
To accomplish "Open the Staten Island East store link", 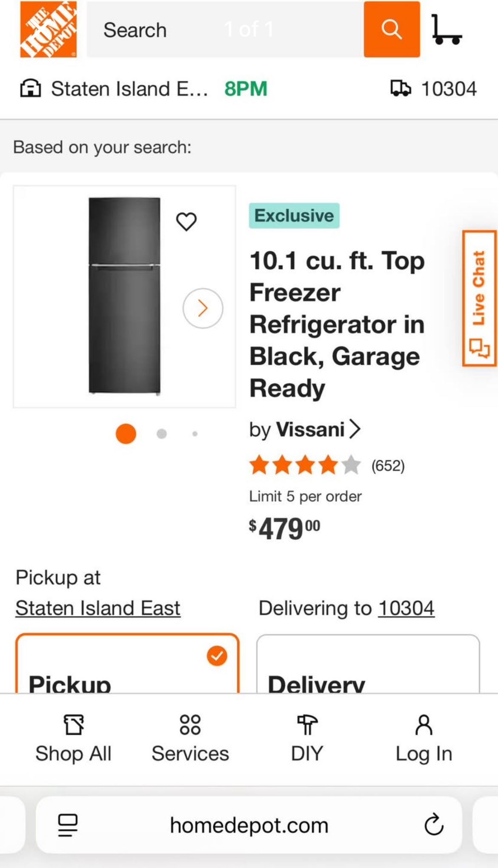I will (x=97, y=607).
